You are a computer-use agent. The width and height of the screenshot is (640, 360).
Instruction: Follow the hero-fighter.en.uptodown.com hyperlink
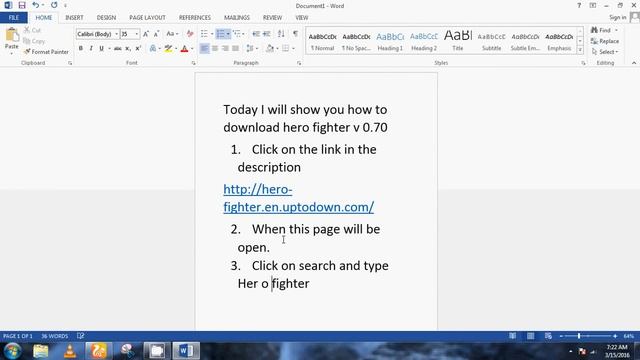click(298, 198)
